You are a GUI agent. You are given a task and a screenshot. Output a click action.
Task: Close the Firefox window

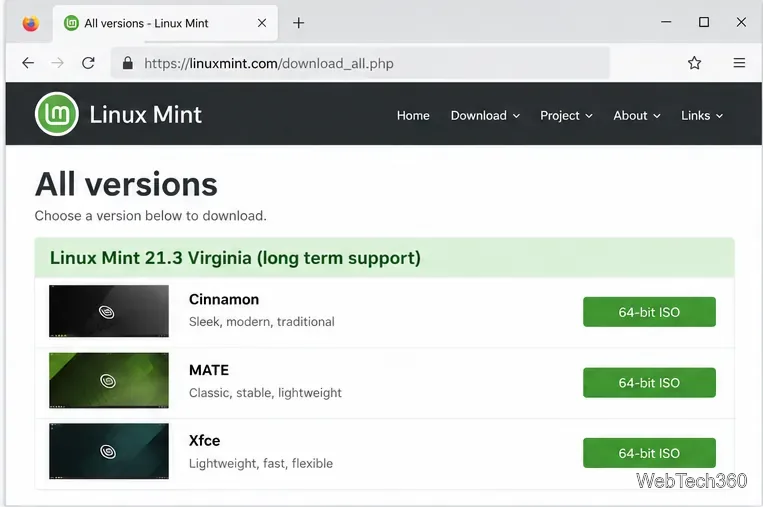click(741, 22)
